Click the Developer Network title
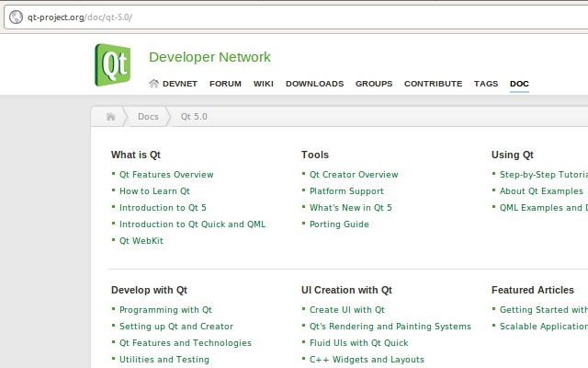This screenshot has width=588, height=368. tap(209, 57)
